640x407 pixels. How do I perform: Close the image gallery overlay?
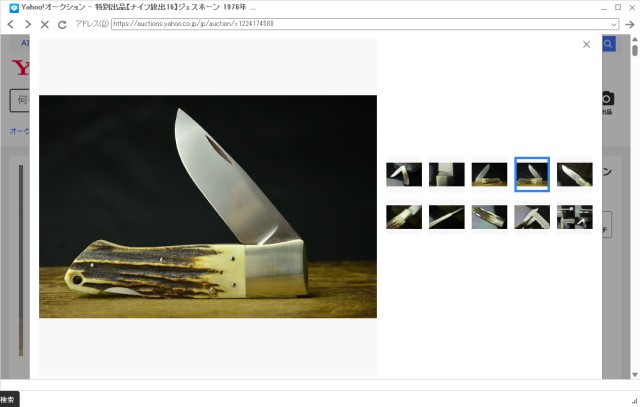tap(587, 44)
